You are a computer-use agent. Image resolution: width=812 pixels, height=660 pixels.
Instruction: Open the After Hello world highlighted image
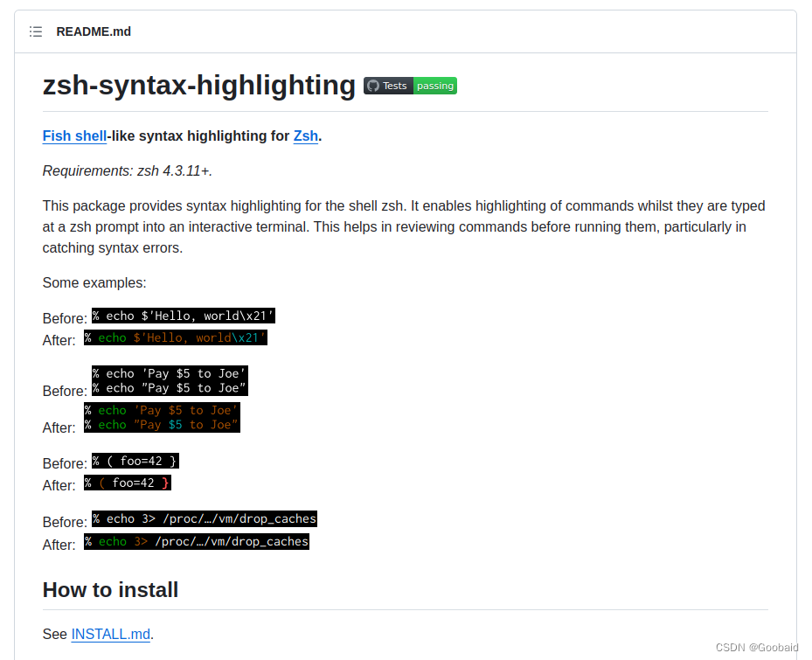176,337
